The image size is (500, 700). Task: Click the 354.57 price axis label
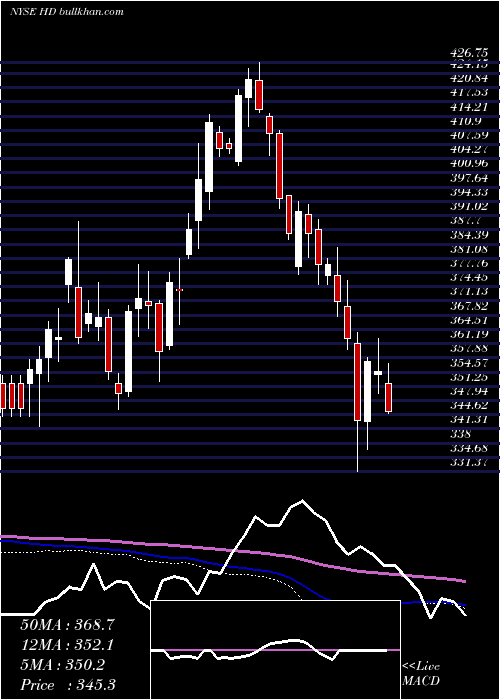468,362
